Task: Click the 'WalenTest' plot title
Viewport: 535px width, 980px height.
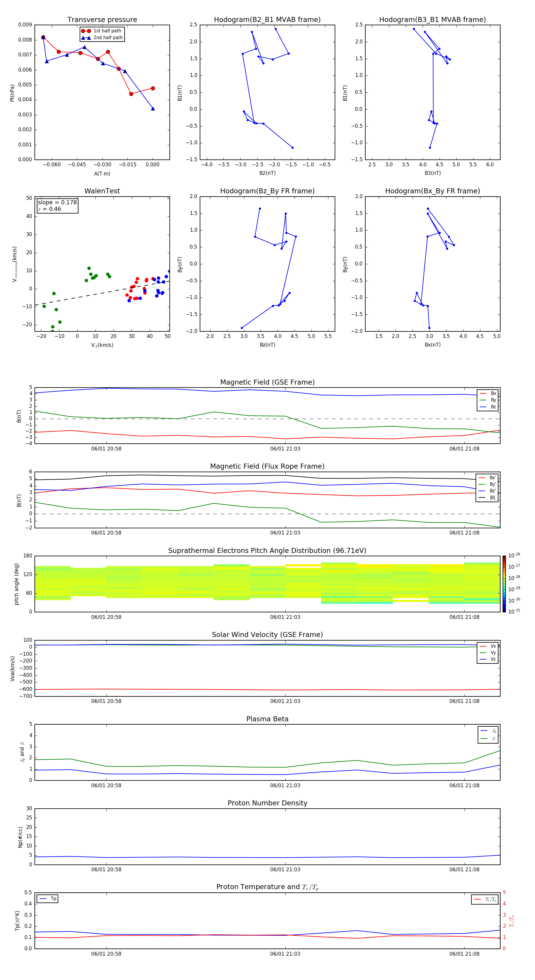Action: tap(102, 191)
